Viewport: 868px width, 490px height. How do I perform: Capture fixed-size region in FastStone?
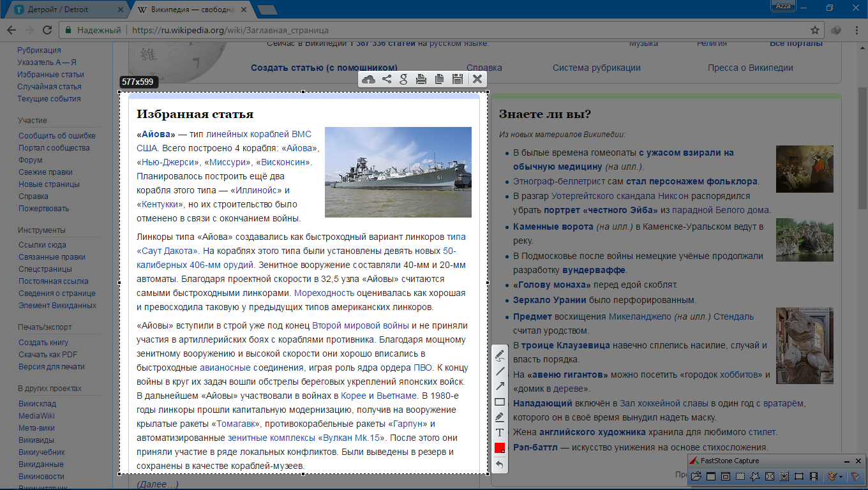tap(799, 476)
